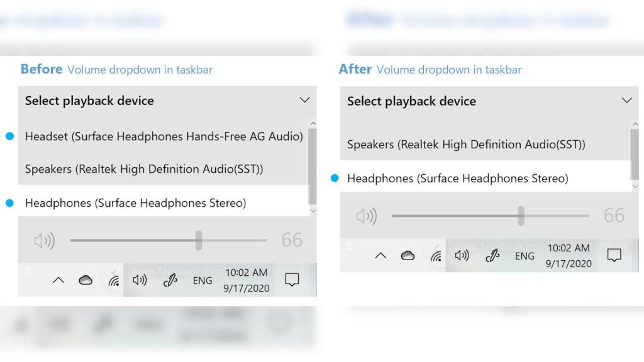Open the Action Center icon in the After taskbar
Viewport: 644px width, 362px height.
click(x=614, y=256)
